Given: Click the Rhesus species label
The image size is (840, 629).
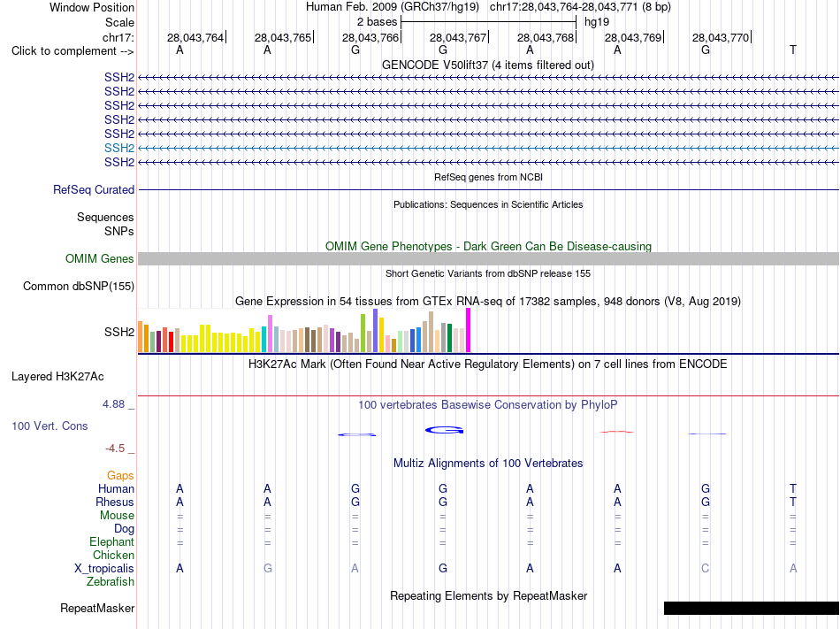Looking at the screenshot, I should 115,502.
